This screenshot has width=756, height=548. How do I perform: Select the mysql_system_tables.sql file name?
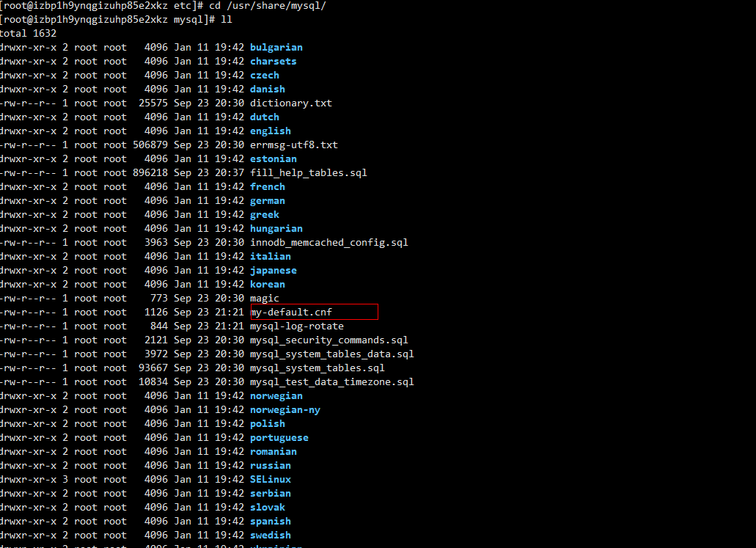pos(318,368)
